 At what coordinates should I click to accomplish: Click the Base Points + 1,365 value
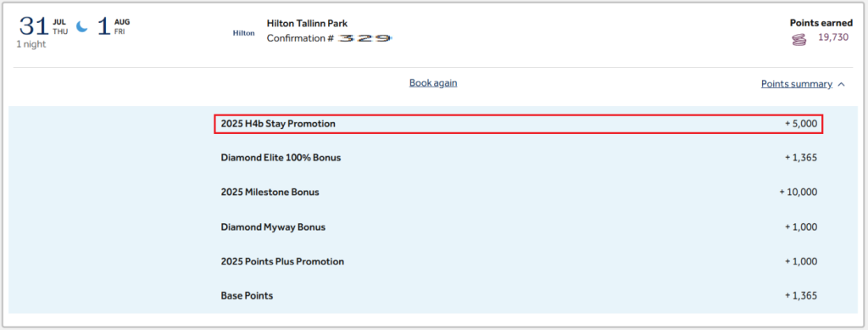pos(801,296)
